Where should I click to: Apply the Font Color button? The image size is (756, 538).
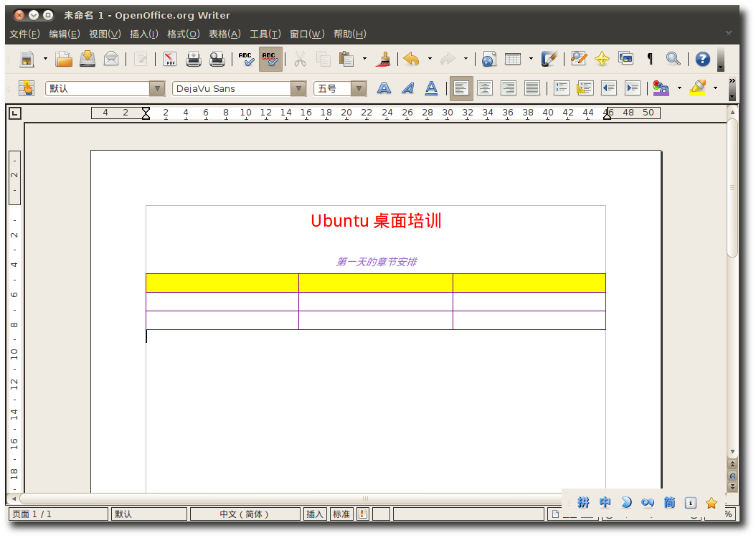click(x=661, y=88)
